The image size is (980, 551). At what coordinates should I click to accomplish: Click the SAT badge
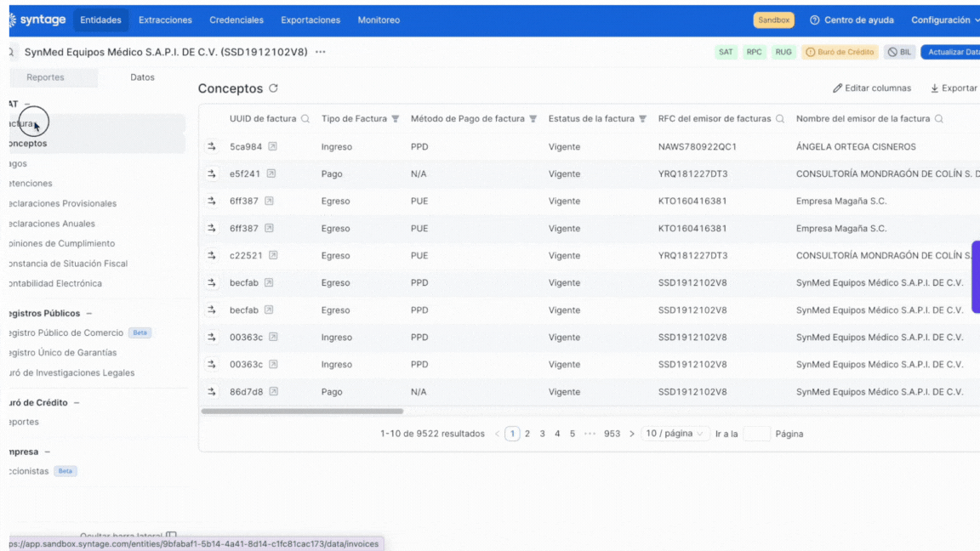pyautogui.click(x=726, y=52)
